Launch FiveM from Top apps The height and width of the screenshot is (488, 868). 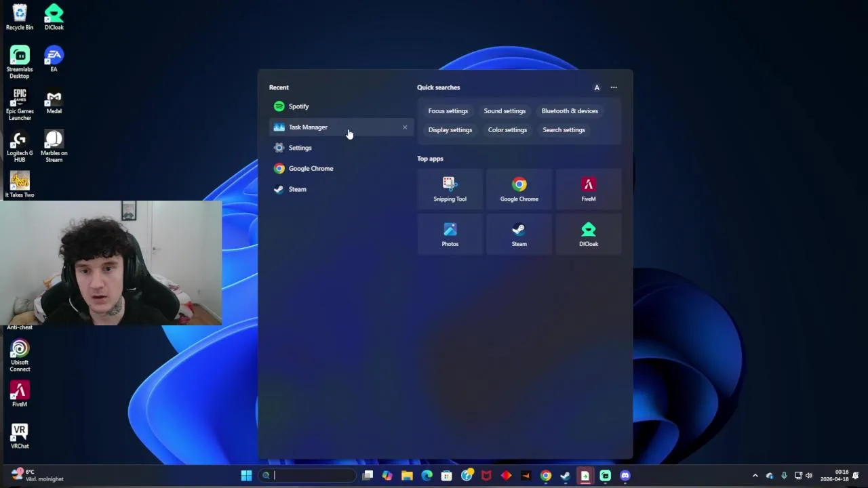pos(589,189)
